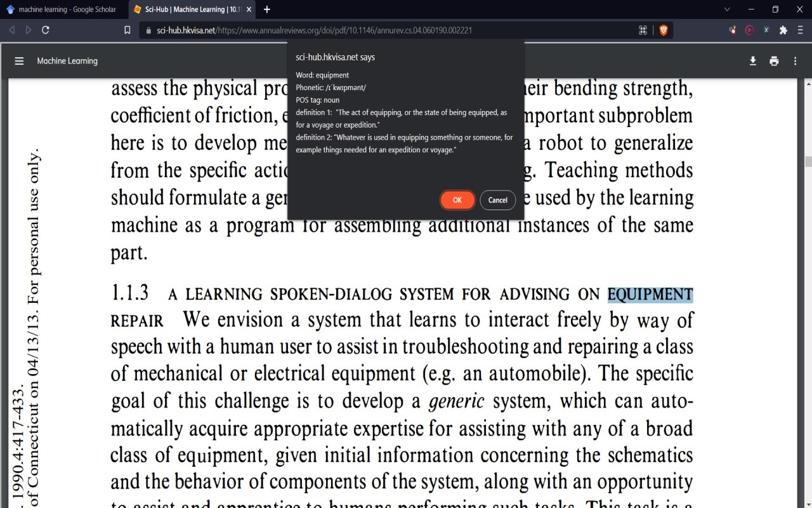Click the X extension icon

tap(766, 30)
